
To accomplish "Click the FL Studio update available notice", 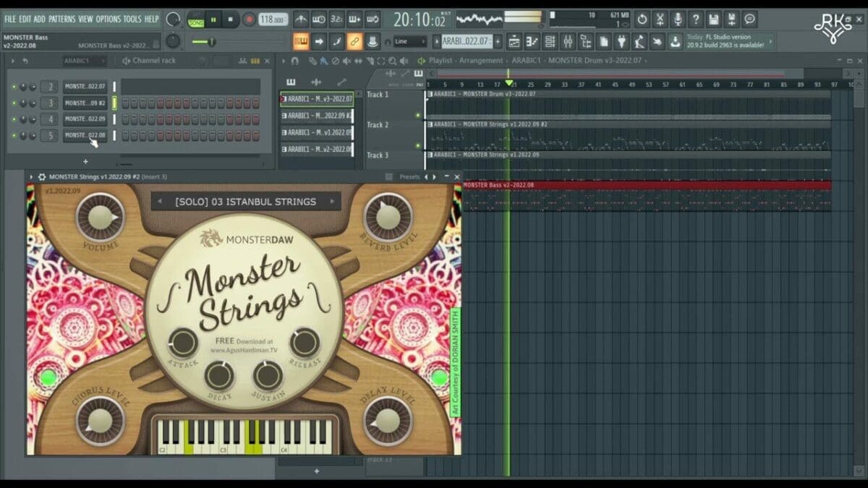I will click(729, 41).
